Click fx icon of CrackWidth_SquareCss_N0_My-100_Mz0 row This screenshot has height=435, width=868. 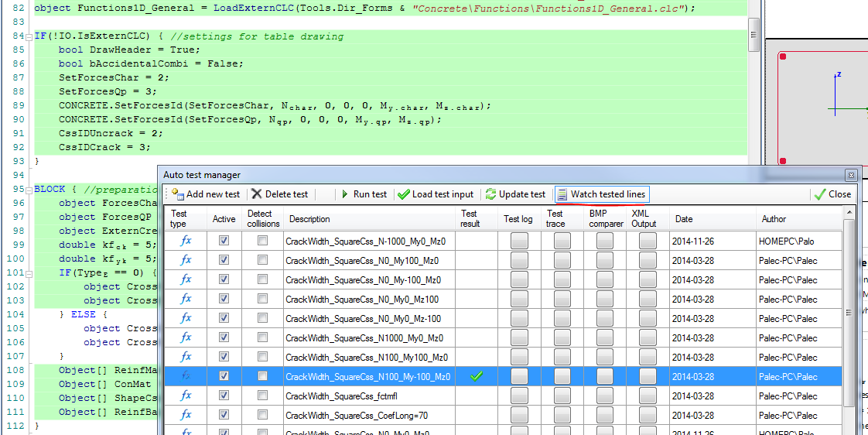pos(186,280)
